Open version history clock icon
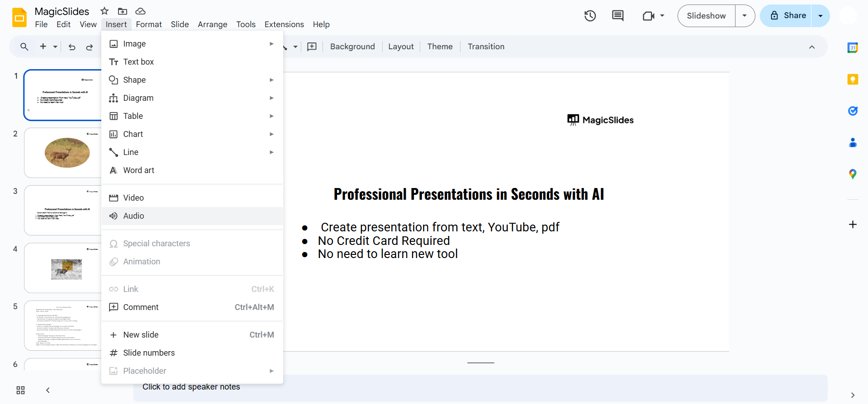Image resolution: width=868 pixels, height=404 pixels. 590,16
